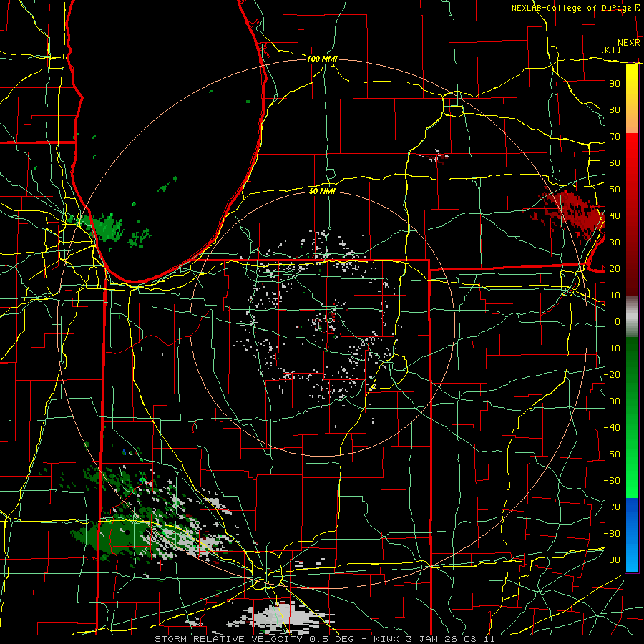Pick the gray zero-velocity segment of the scale

click(x=632, y=317)
